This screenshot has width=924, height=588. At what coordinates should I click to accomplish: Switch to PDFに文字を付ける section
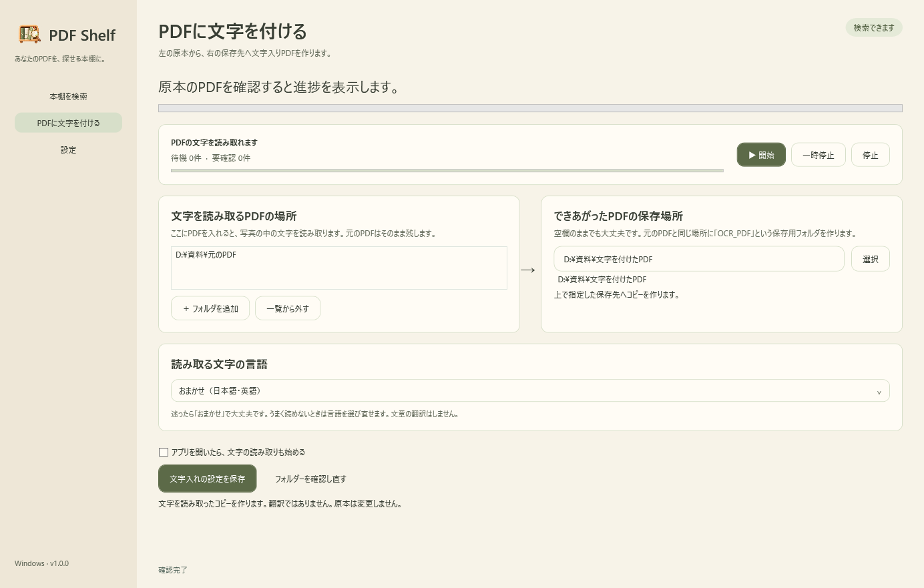point(68,123)
